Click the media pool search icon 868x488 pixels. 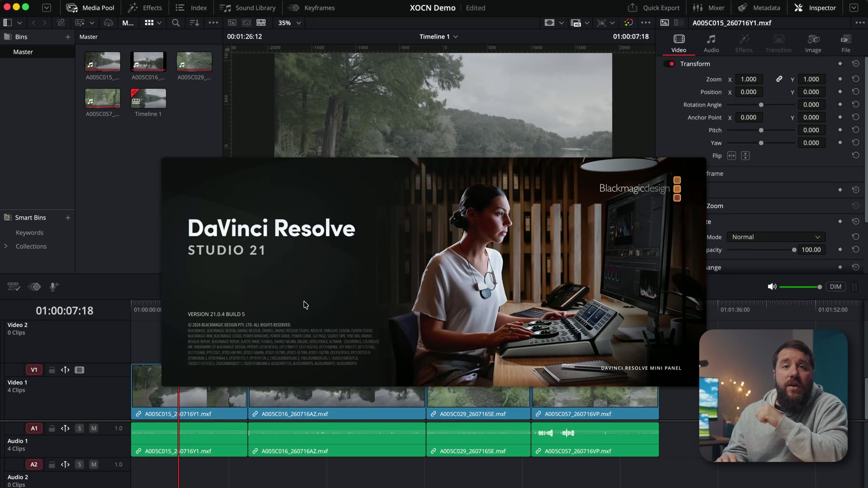click(x=176, y=23)
